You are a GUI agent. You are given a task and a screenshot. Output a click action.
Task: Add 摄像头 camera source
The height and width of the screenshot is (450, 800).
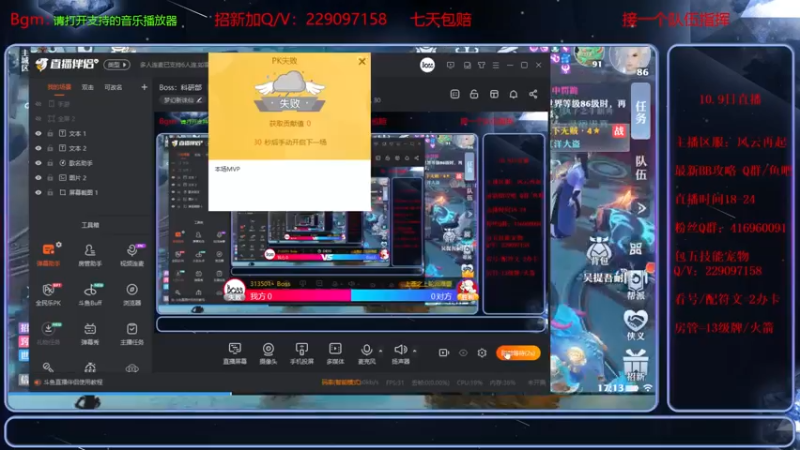tap(268, 353)
